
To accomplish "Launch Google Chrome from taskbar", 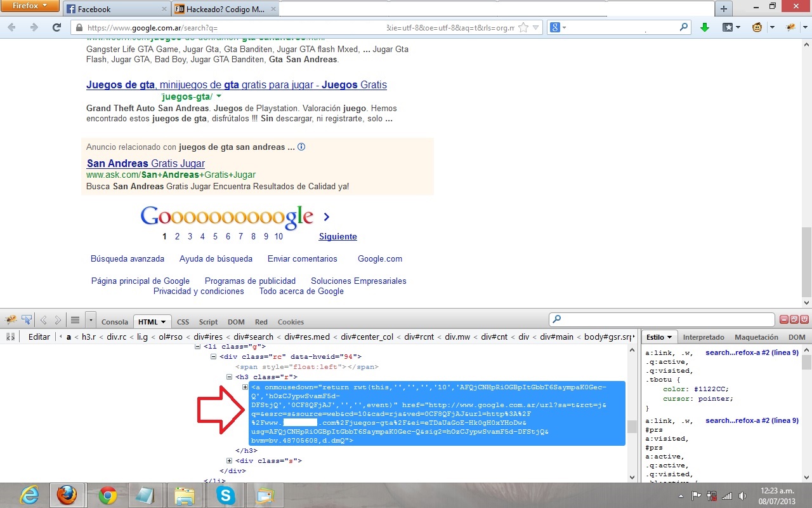I will (x=107, y=495).
